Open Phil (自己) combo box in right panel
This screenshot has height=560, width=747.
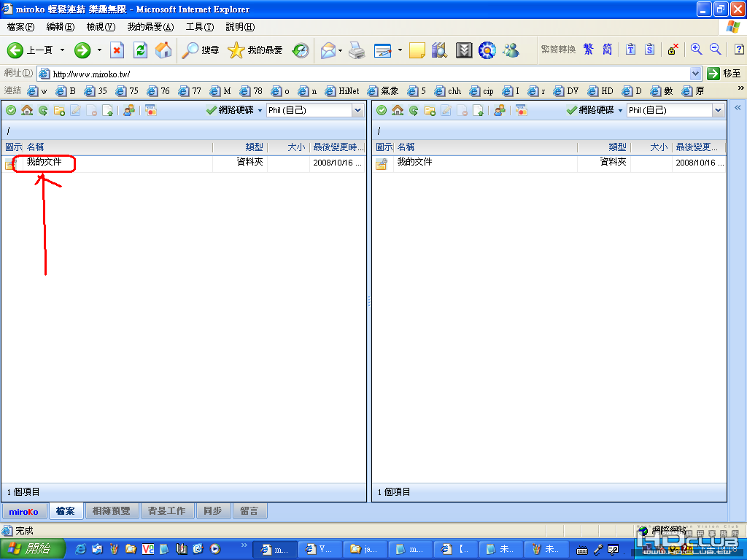[x=676, y=111]
